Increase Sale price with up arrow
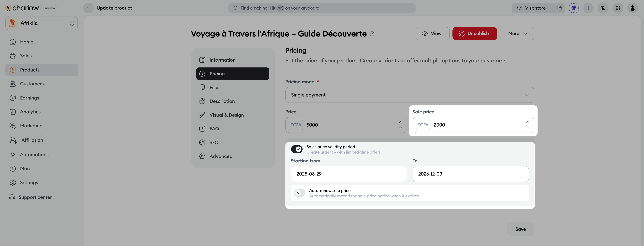The height and width of the screenshot is (246, 644). (528, 122)
